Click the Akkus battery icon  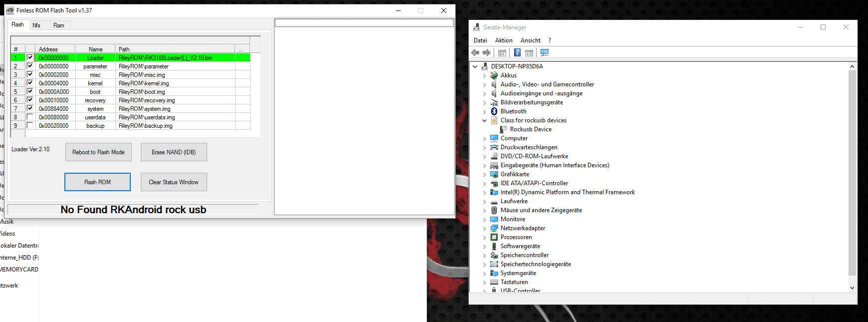point(494,75)
